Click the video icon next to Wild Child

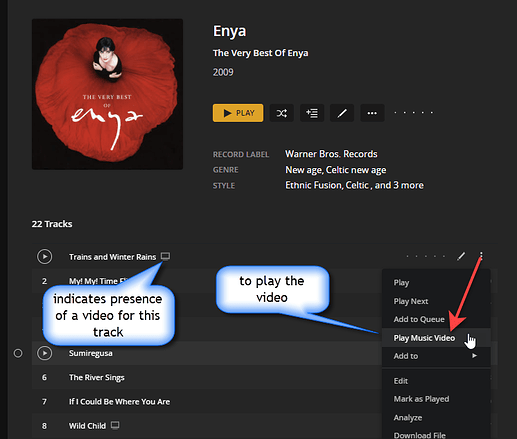coord(115,425)
